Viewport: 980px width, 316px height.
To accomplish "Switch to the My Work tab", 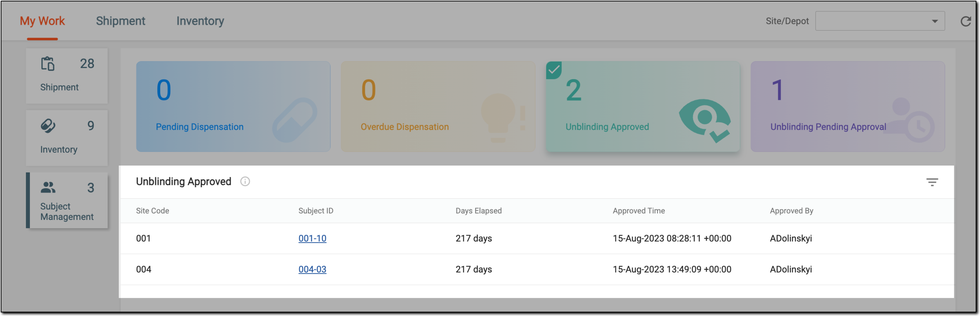I will [x=42, y=21].
